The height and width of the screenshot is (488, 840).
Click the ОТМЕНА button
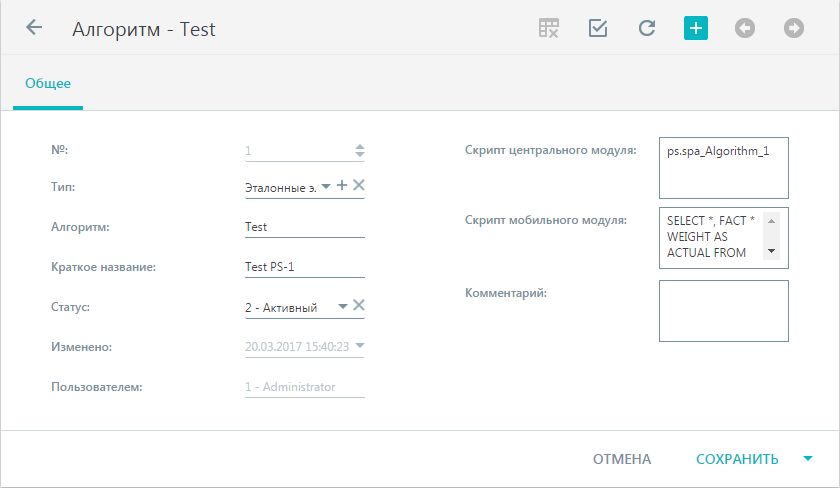622,459
